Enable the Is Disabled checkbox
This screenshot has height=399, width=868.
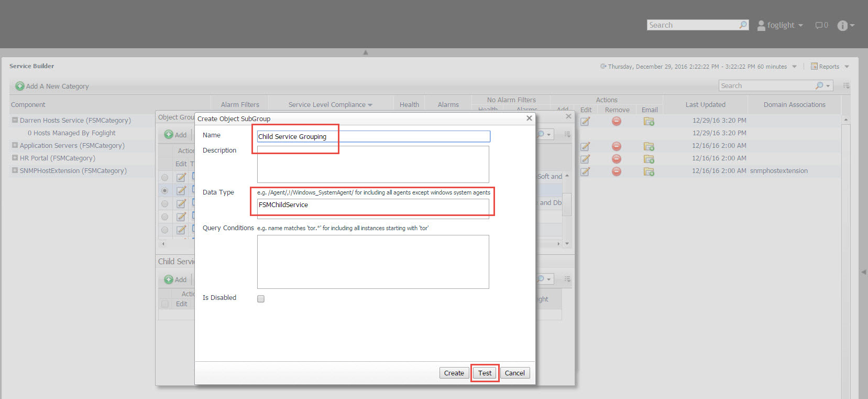261,299
